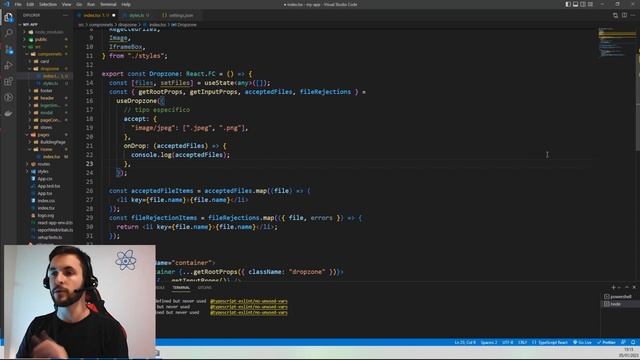This screenshot has width=640, height=360.
Task: Open the Selection menu
Action: pyautogui.click(x=48, y=4)
